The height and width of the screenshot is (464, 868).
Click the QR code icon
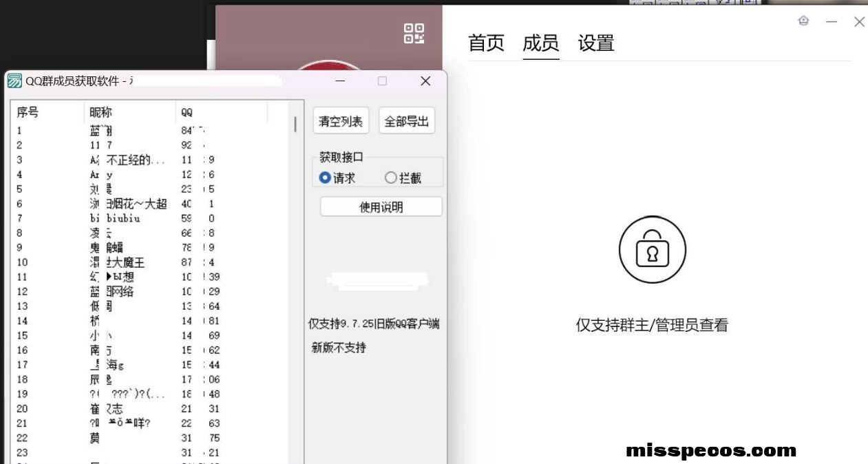pyautogui.click(x=414, y=33)
